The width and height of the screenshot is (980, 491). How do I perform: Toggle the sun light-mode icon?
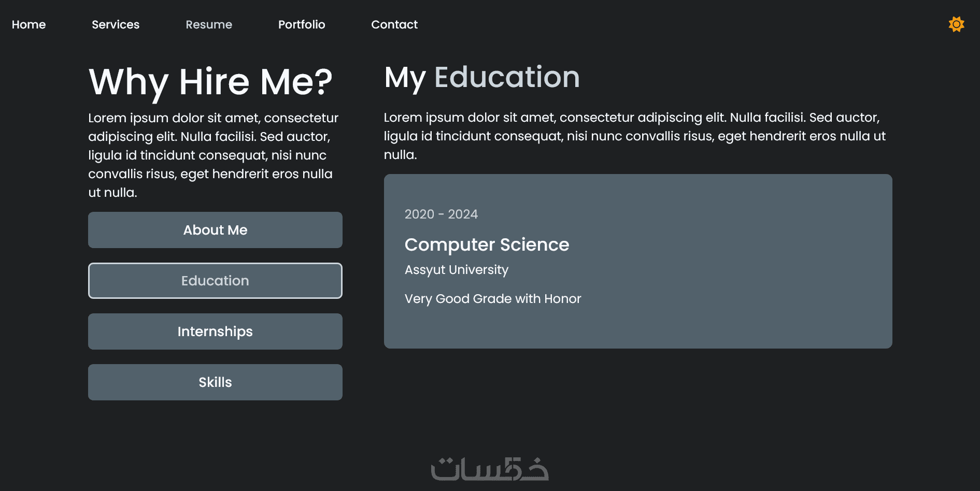pos(956,24)
